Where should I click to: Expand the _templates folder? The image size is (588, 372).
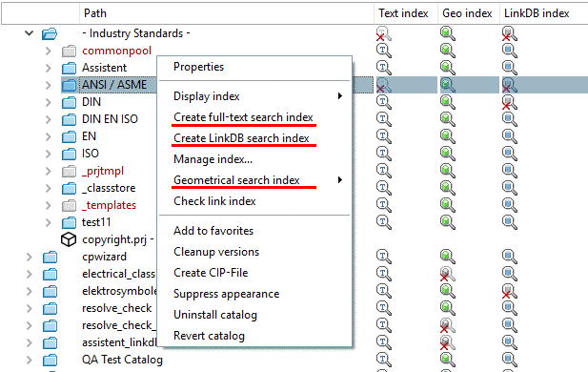coord(48,205)
